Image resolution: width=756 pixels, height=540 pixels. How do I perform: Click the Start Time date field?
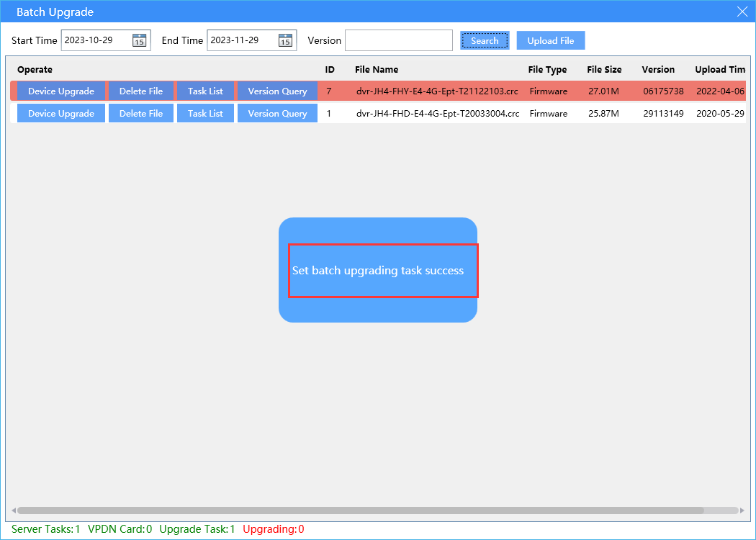tap(106, 40)
